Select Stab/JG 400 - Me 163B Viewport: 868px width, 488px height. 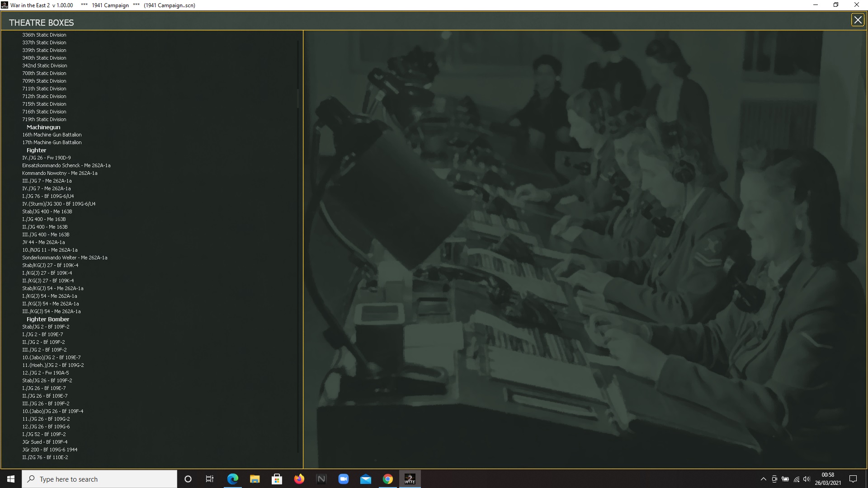(x=47, y=211)
